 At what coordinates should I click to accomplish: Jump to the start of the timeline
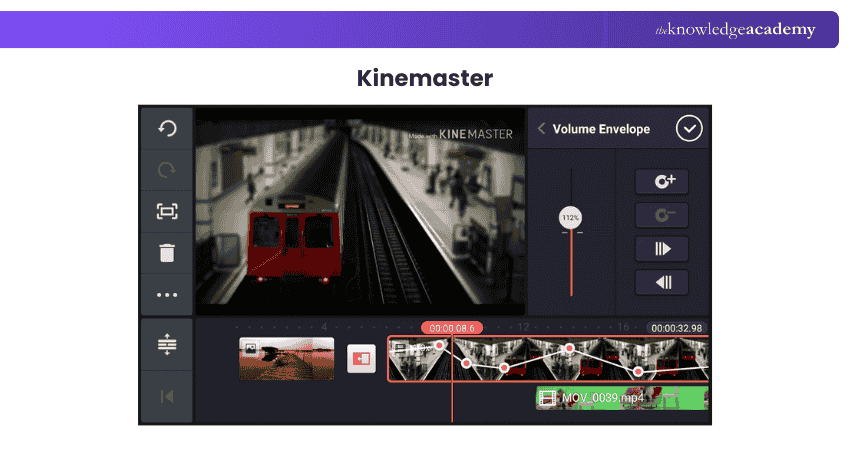[167, 397]
